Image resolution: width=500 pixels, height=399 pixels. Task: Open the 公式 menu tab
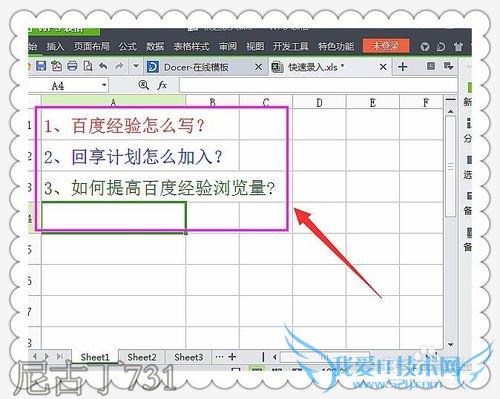(x=128, y=46)
